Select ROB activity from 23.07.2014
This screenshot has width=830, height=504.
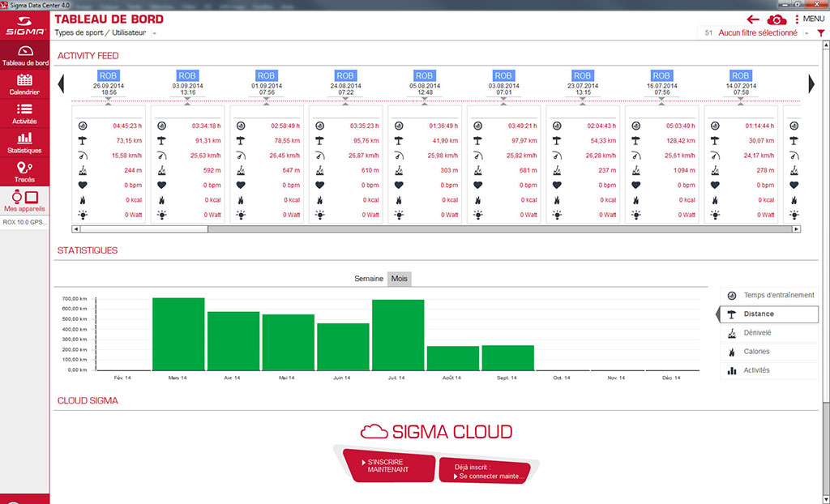tap(582, 75)
